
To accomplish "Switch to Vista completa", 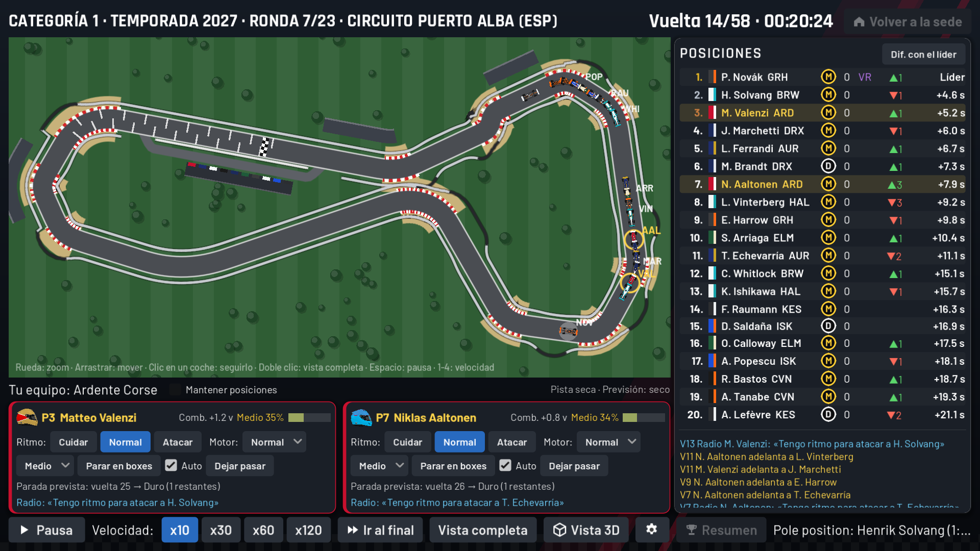I will click(x=483, y=530).
